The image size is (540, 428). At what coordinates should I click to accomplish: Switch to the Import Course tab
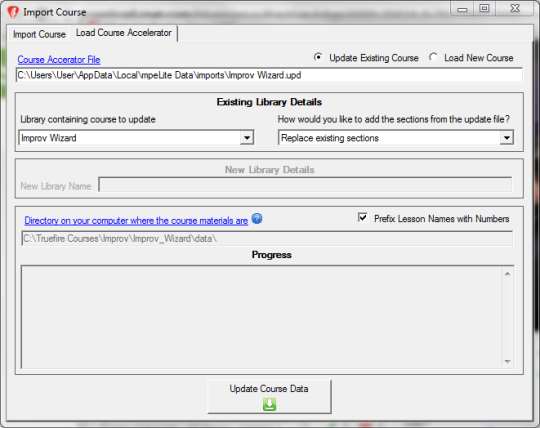(x=39, y=34)
